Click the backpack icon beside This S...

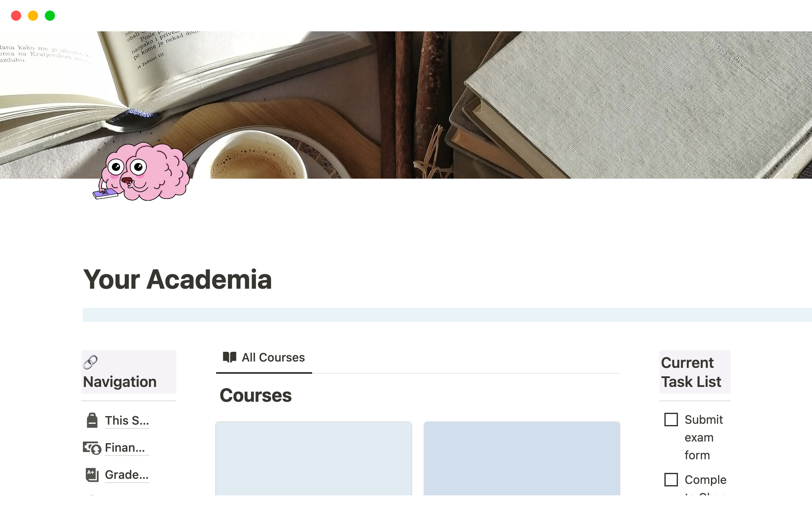(92, 420)
